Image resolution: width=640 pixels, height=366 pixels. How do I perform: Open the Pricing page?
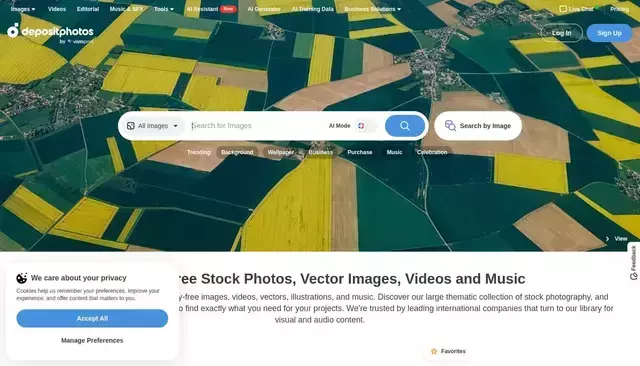click(619, 9)
